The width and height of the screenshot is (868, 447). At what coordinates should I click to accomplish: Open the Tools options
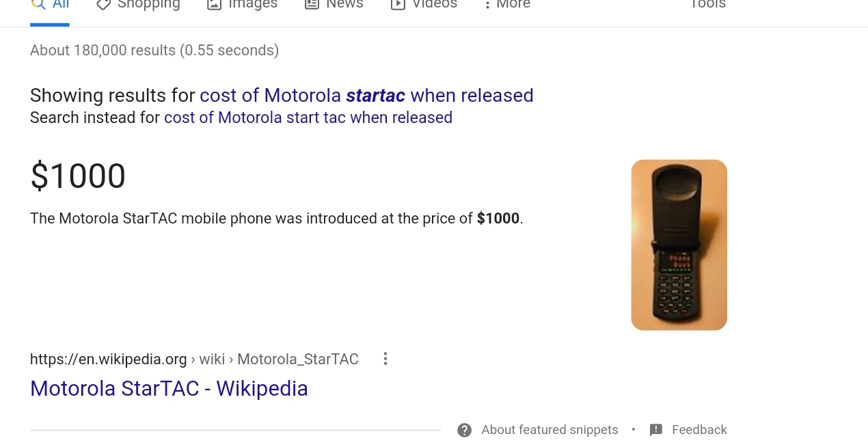(707, 5)
